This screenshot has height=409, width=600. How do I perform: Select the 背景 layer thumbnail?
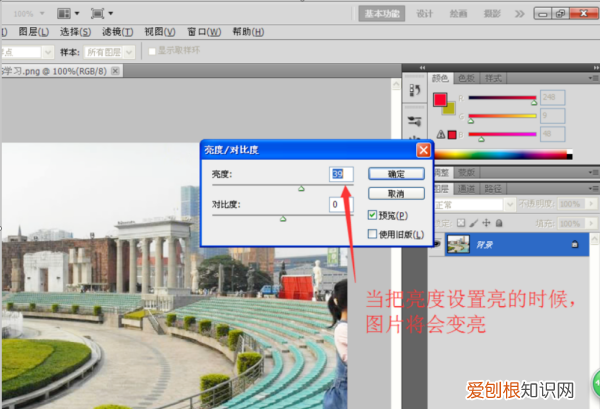point(458,244)
